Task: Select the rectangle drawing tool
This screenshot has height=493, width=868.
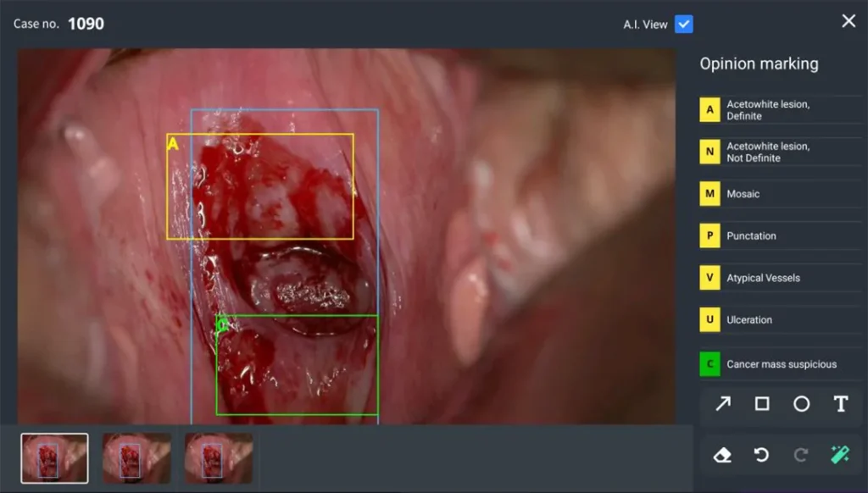Action: coord(762,404)
